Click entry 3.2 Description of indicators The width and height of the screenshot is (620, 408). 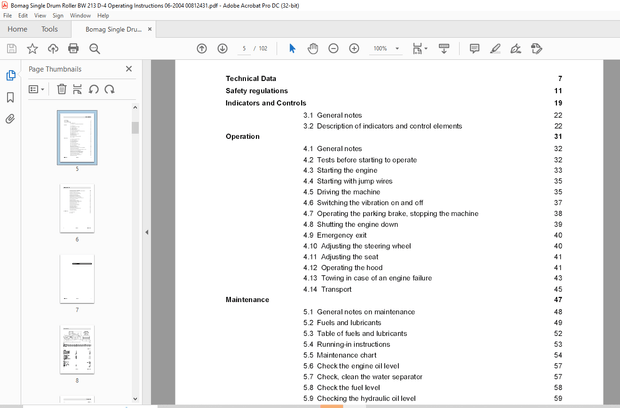382,126
